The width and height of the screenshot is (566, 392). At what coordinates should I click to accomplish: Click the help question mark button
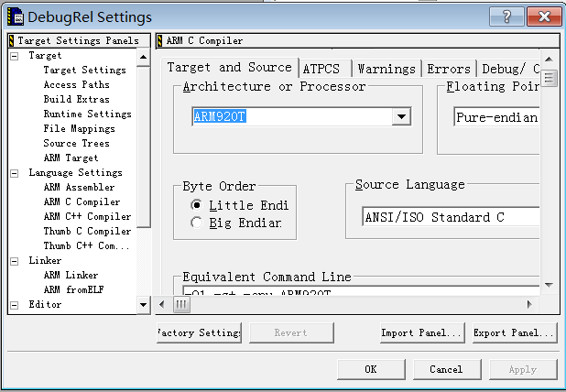click(506, 16)
